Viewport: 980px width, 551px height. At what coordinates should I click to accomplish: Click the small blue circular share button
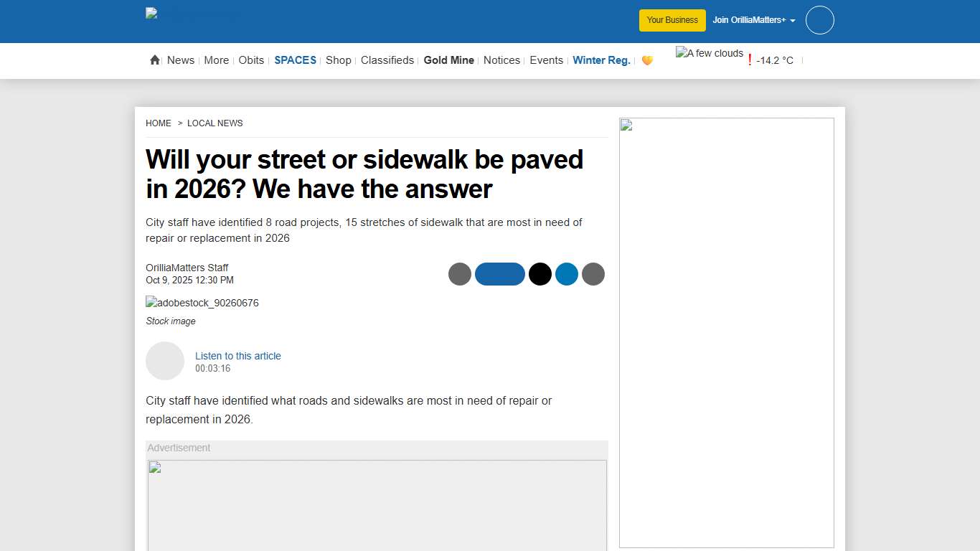[x=567, y=274]
